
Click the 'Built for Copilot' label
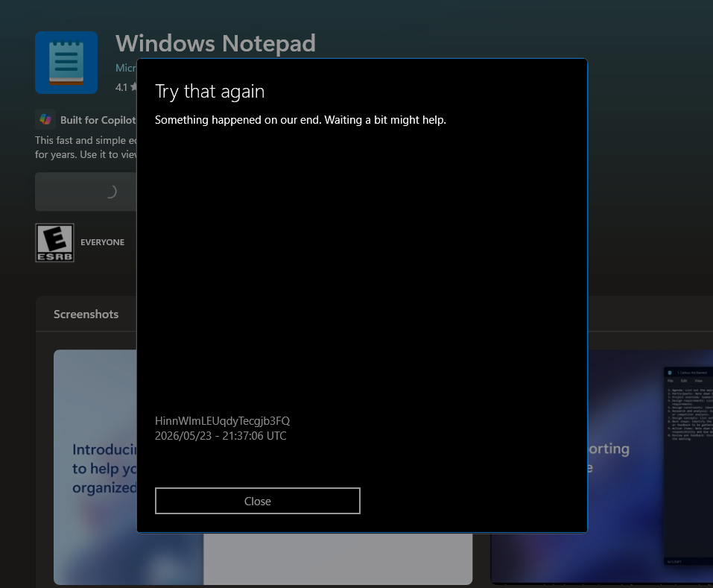98,120
